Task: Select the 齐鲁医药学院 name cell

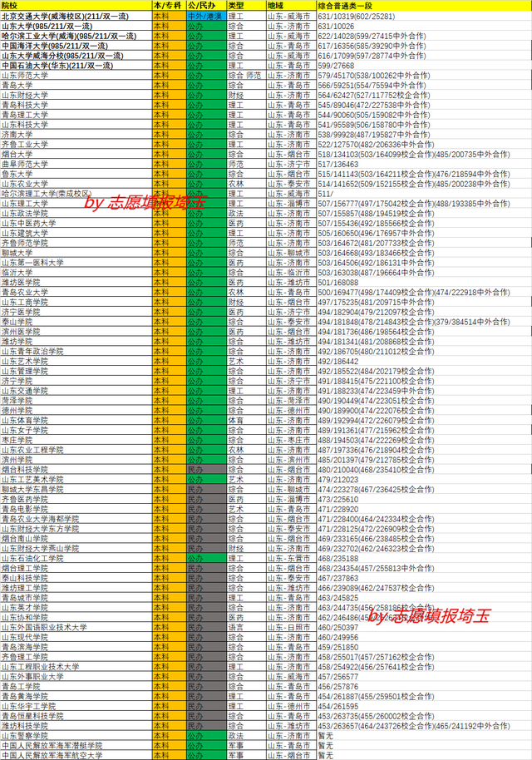Action: [x=76, y=499]
